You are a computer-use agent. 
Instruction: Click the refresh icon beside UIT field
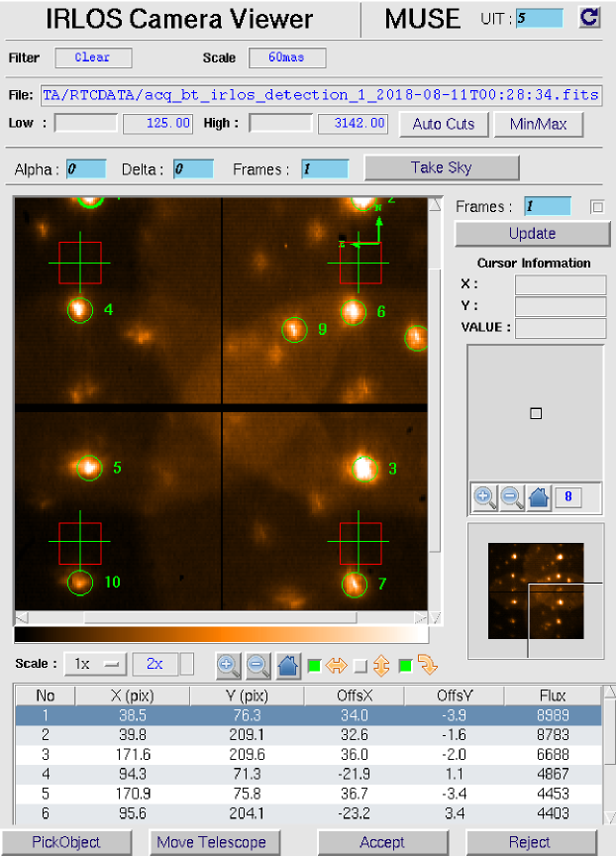590,18
